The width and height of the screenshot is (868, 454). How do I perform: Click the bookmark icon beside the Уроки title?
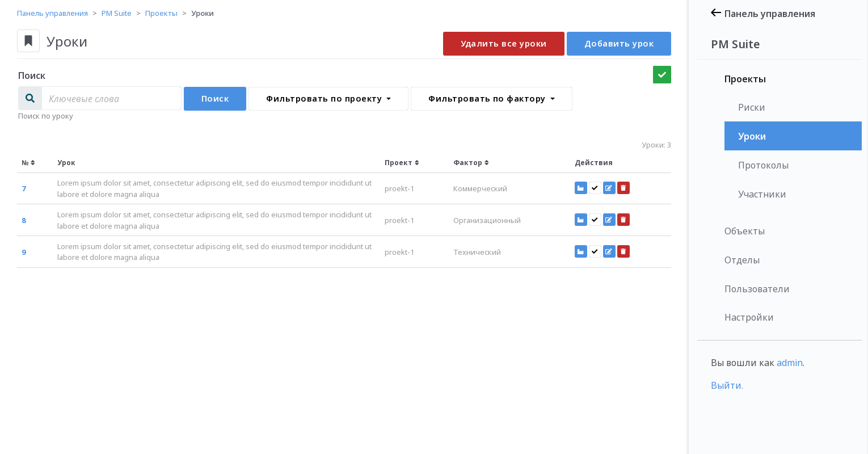(x=28, y=41)
